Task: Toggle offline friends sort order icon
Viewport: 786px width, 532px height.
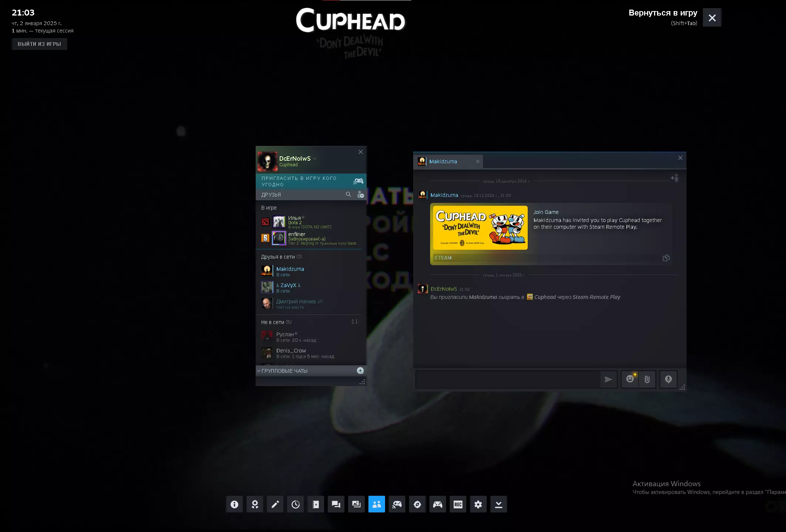Action: pos(354,322)
